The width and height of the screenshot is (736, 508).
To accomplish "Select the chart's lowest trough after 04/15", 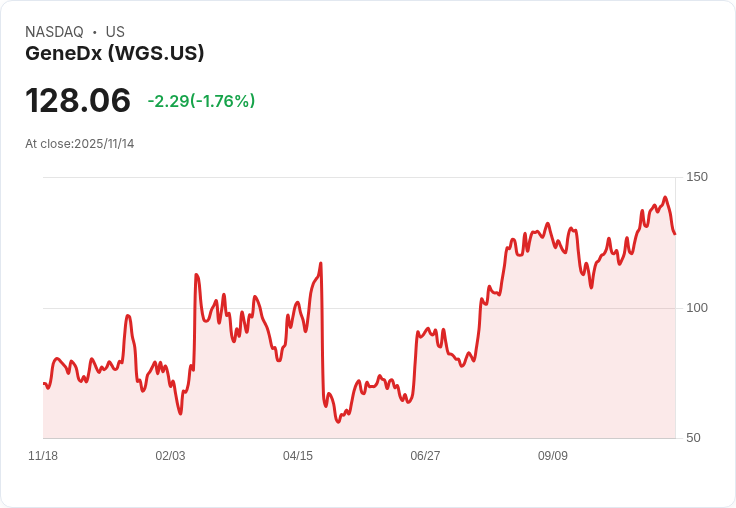I will 338,421.
